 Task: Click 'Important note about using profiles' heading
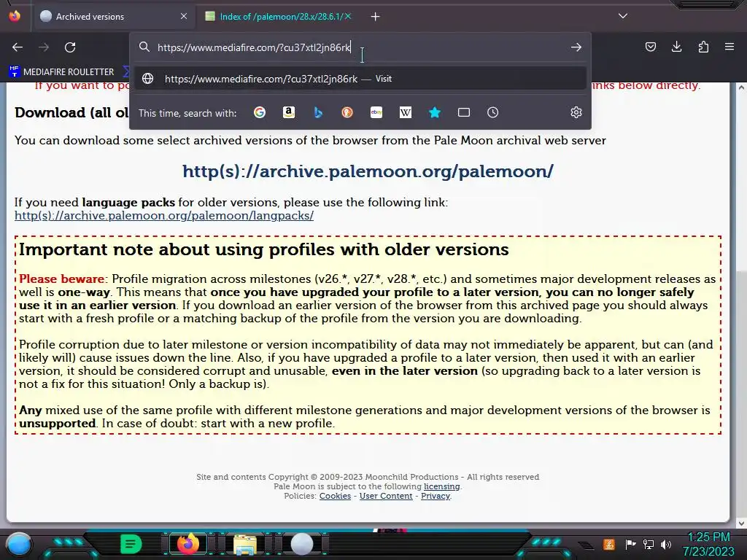coord(263,249)
